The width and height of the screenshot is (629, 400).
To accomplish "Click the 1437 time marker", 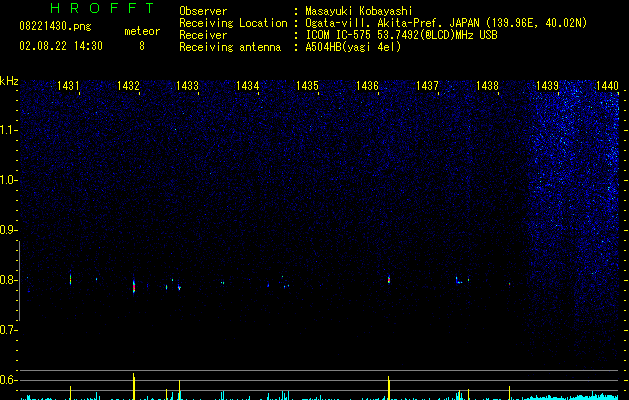I will pos(427,86).
